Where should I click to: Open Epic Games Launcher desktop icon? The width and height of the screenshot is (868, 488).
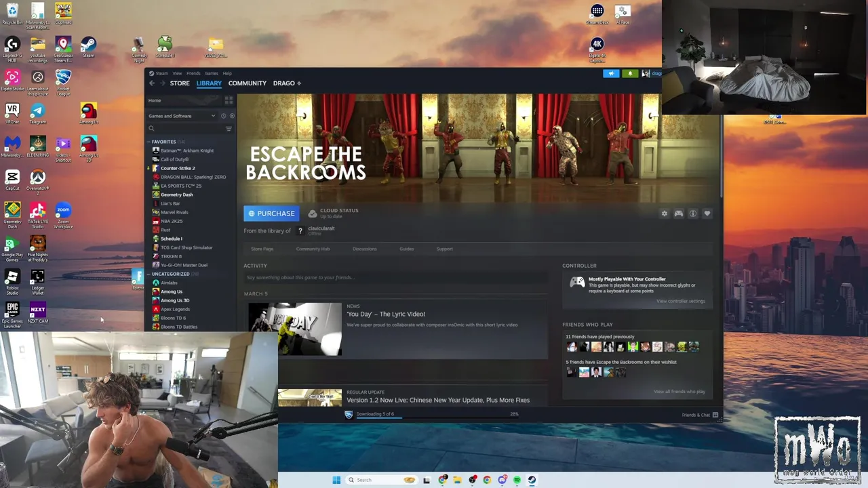[x=12, y=315]
